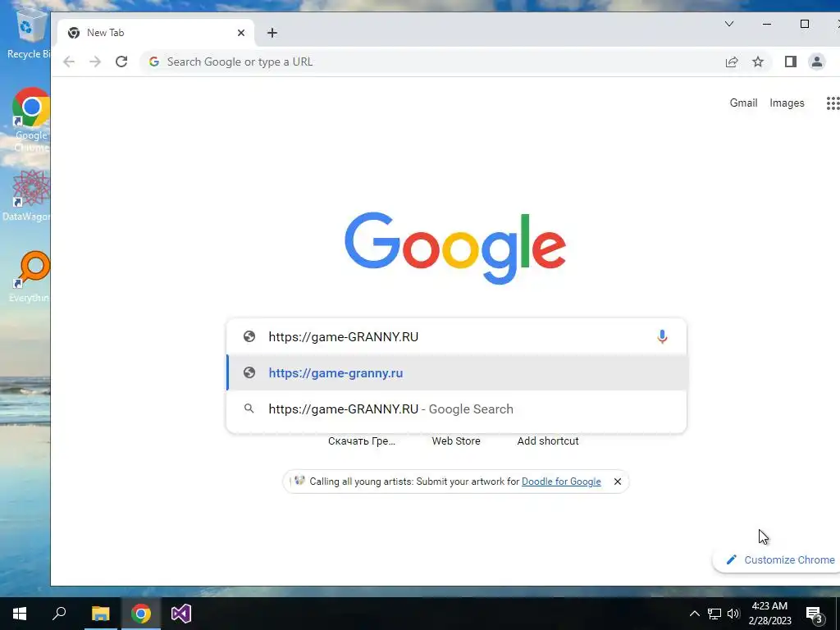
Task: Open a new tab with plus icon
Action: (272, 33)
